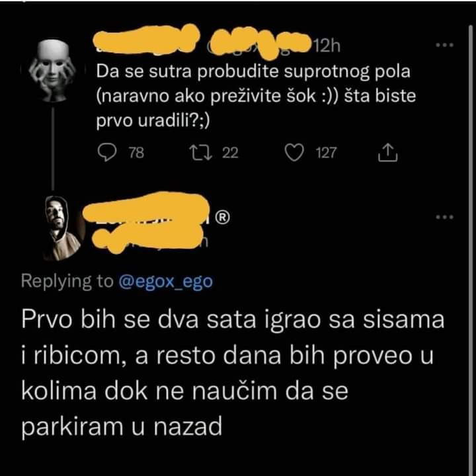This screenshot has height=476, width=476.
Task: Click the 127 likes count
Action: [327, 153]
